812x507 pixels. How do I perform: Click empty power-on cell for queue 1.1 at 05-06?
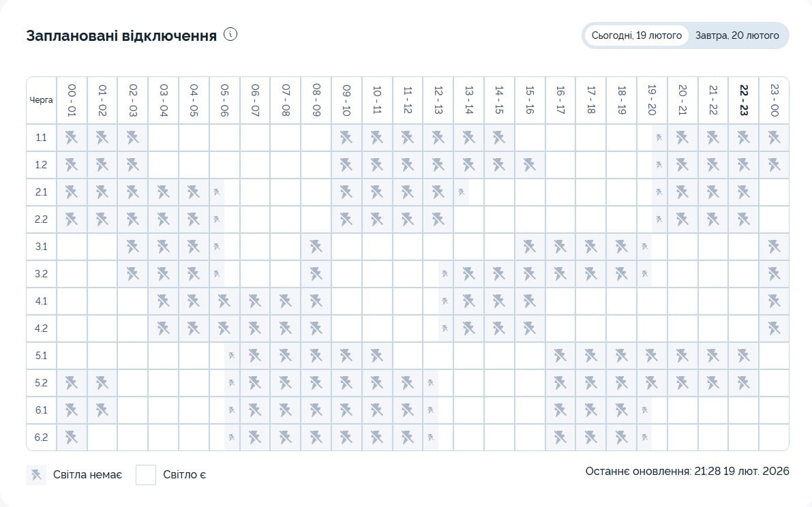click(224, 138)
